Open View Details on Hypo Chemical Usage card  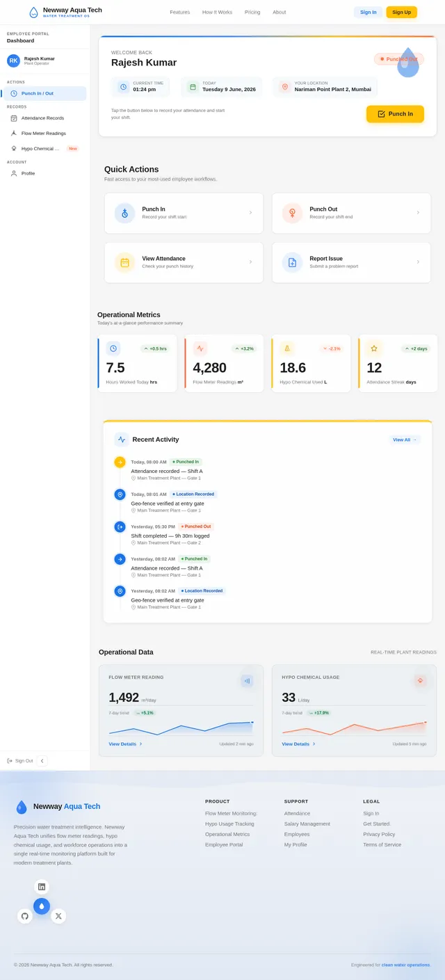(x=298, y=744)
